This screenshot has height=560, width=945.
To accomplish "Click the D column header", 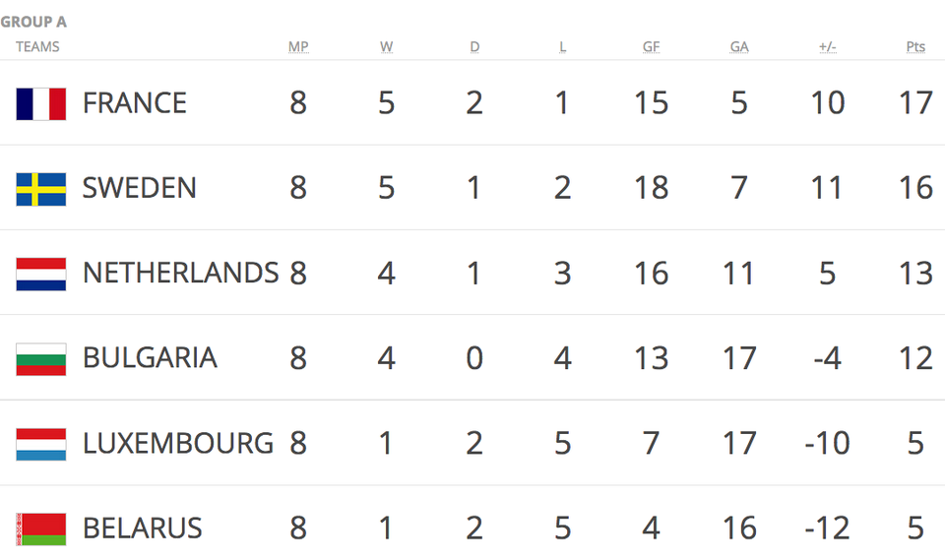I will click(474, 47).
